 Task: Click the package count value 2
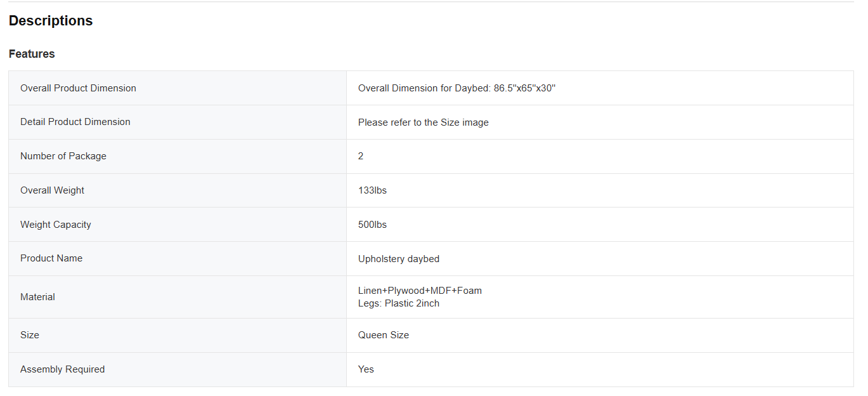361,156
